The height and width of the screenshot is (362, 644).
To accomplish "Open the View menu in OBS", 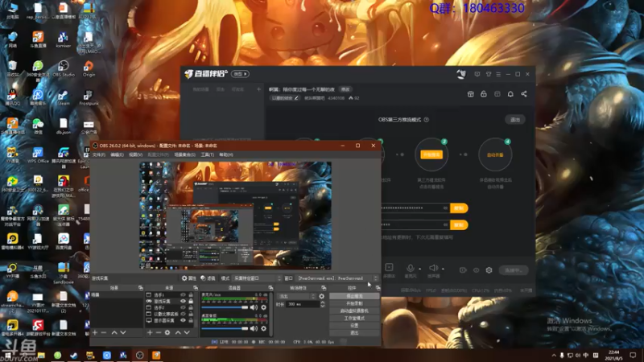I will pos(135,154).
